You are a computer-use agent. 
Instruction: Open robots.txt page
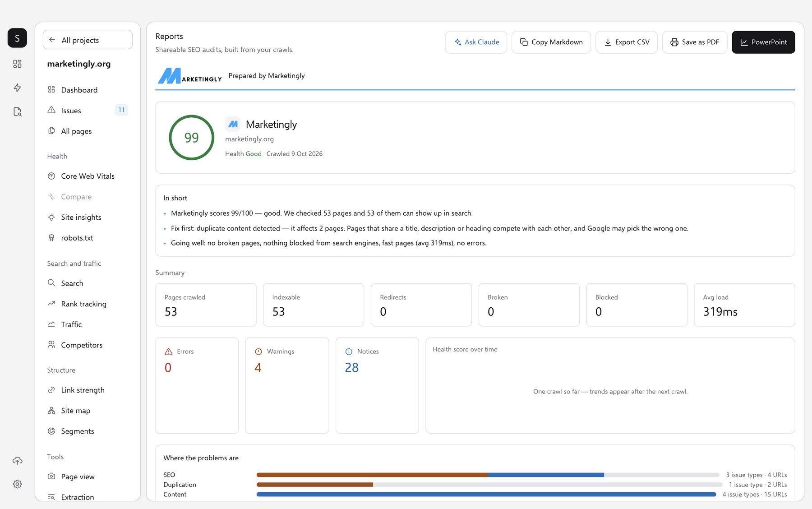[x=88, y=238]
